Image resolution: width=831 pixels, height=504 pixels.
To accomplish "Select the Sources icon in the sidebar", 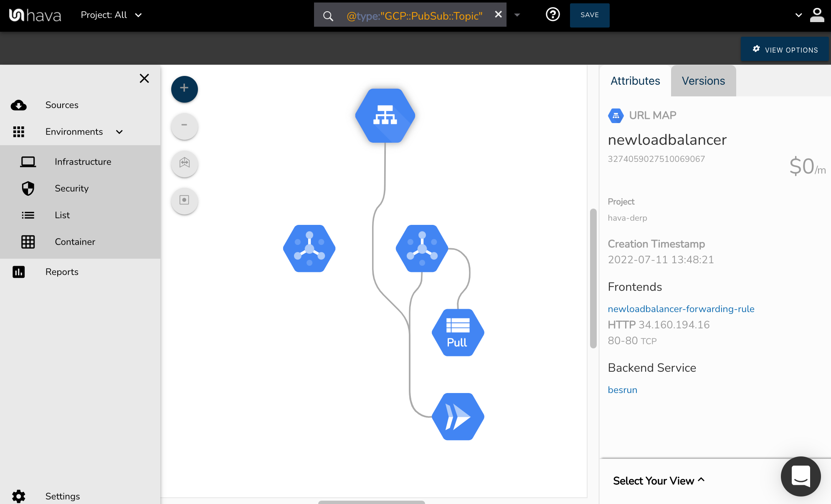I will (19, 105).
